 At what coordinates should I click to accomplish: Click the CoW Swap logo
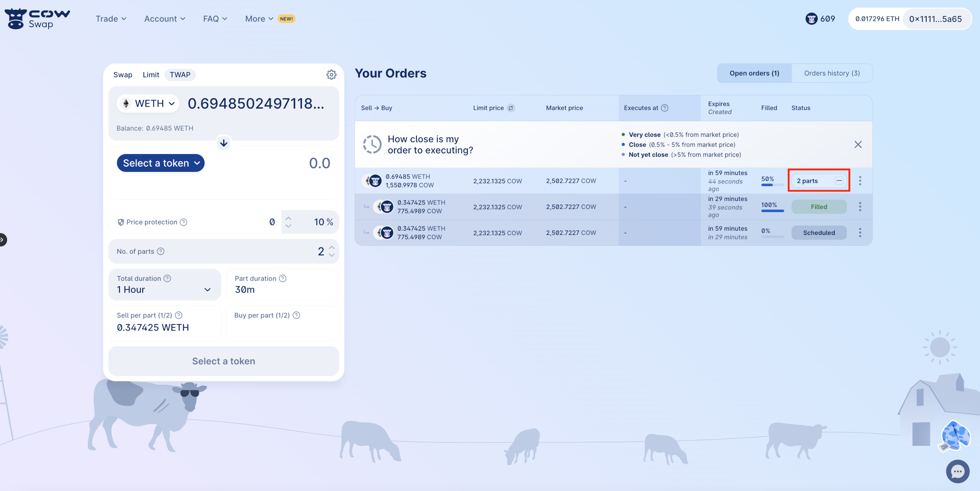(x=37, y=19)
